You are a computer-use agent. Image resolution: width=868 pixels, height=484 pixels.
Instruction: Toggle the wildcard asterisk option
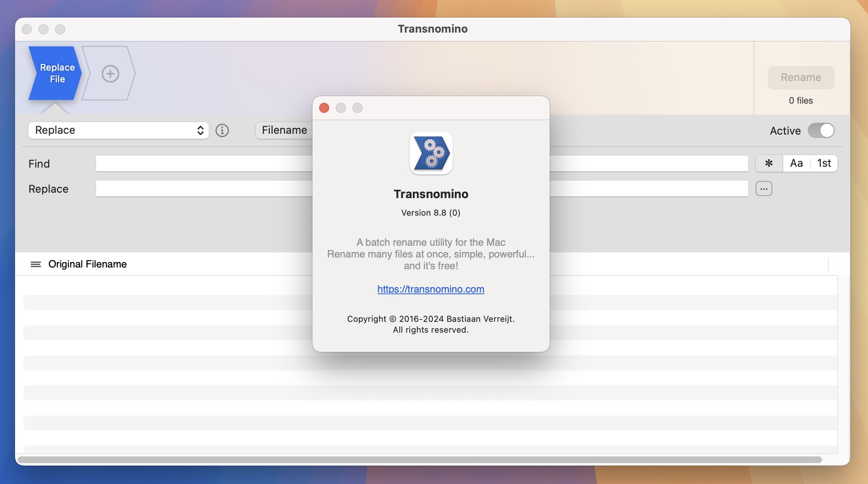pos(769,163)
